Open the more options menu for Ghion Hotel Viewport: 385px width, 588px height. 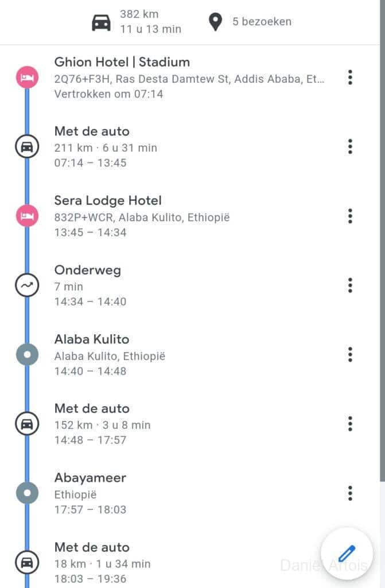click(x=350, y=78)
